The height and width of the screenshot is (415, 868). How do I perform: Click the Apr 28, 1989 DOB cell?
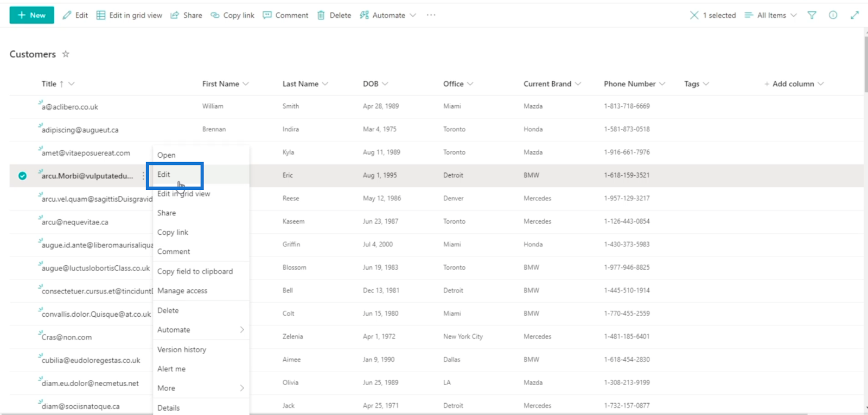(x=381, y=106)
